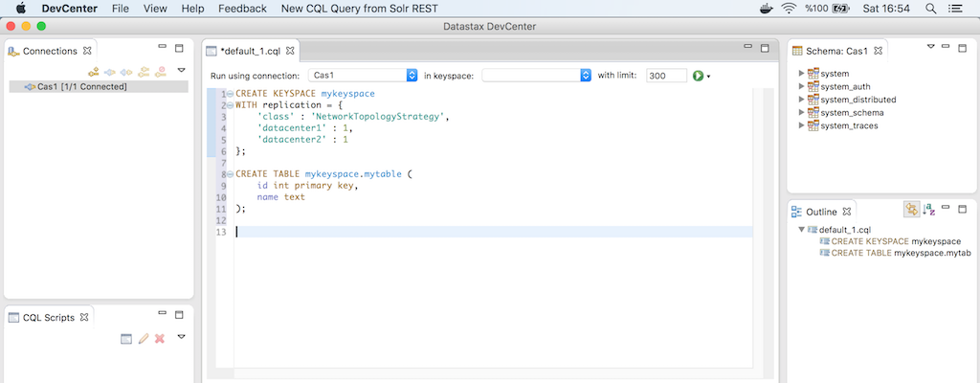The width and height of the screenshot is (980, 383).
Task: Maximize the CQL Scripts panel
Action: click(179, 315)
